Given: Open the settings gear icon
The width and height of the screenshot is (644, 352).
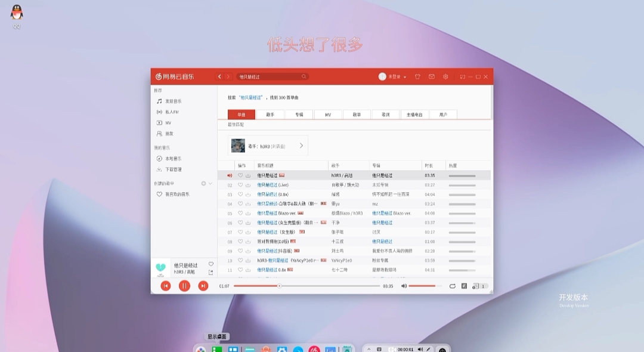Looking at the screenshot, I should [445, 76].
